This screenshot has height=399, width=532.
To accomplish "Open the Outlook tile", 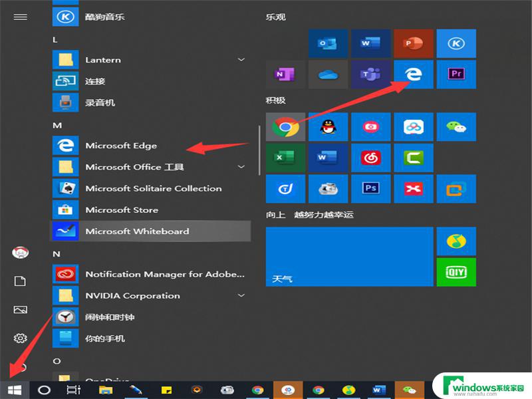I will point(328,43).
